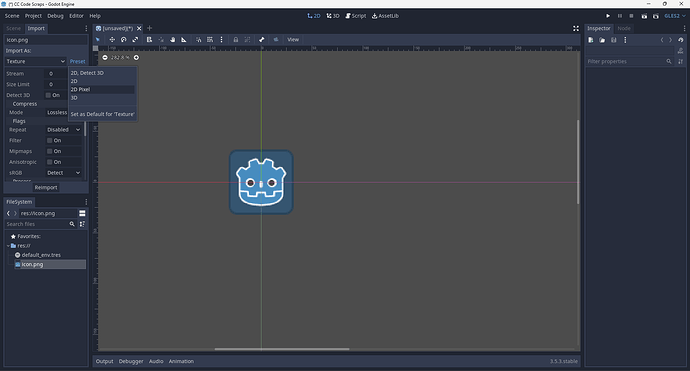690x371 pixels.
Task: Toggle the Detect 3D checkbox
Action: pyautogui.click(x=48, y=95)
